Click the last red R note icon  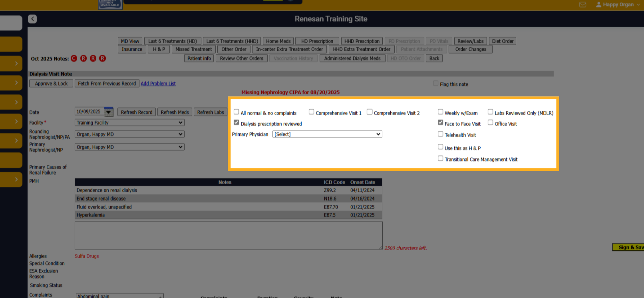pyautogui.click(x=103, y=58)
